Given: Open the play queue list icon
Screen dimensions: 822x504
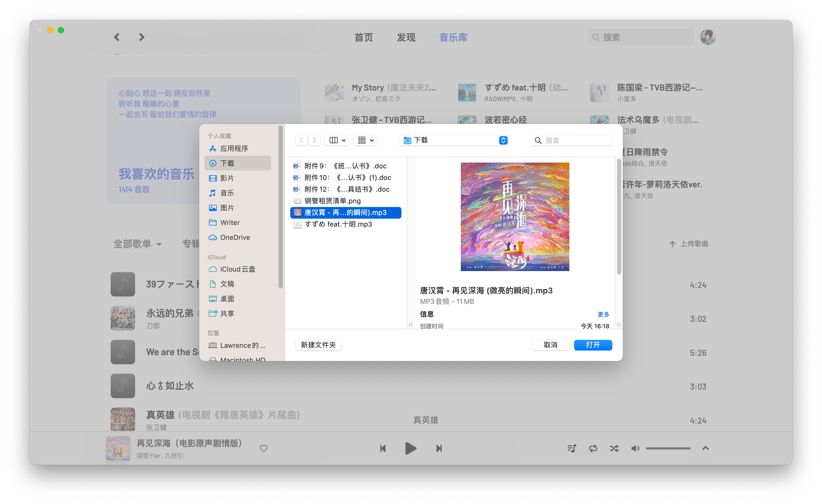Looking at the screenshot, I should click(x=571, y=448).
